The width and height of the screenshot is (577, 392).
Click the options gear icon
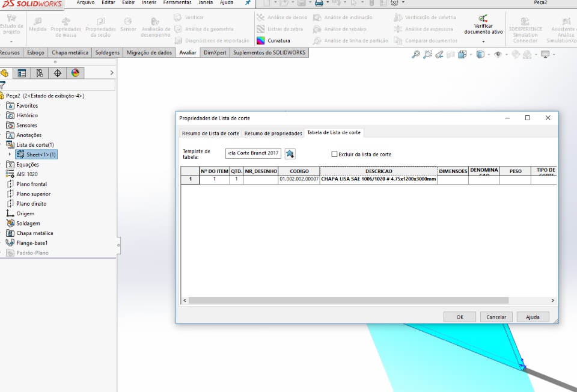394,3
